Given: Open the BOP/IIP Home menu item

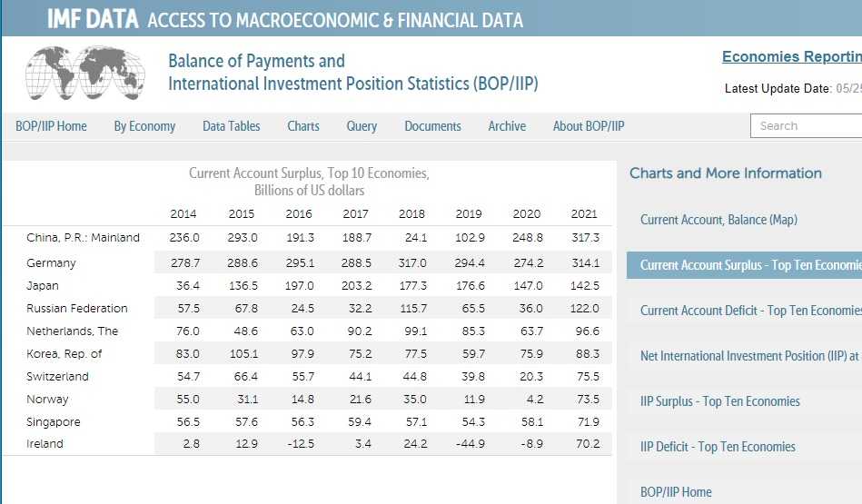Looking at the screenshot, I should coord(51,126).
